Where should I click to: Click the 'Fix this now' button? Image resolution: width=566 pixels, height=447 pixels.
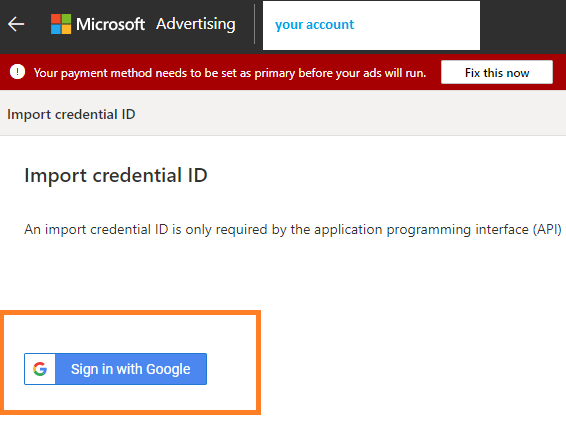point(497,72)
